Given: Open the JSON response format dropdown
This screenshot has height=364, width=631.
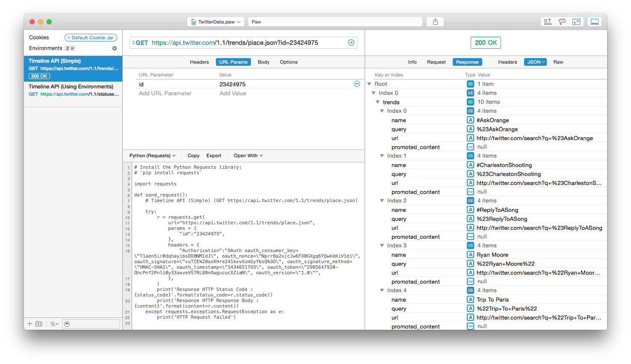Looking at the screenshot, I should [535, 62].
